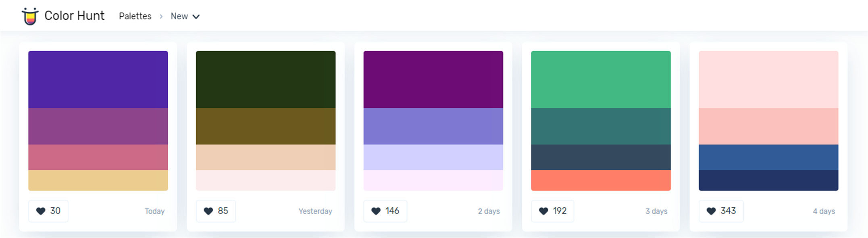Select the yellow beige swatch in today's palette
The image size is (868, 238).
tap(98, 180)
